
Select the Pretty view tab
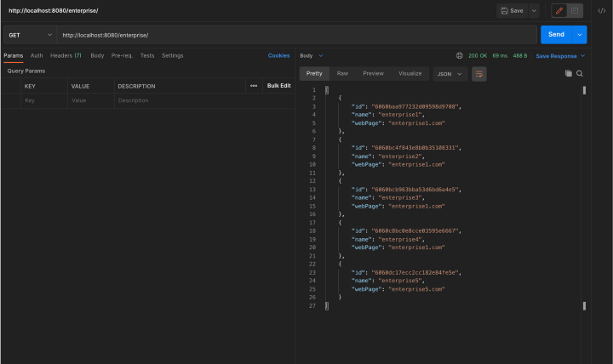(x=314, y=74)
